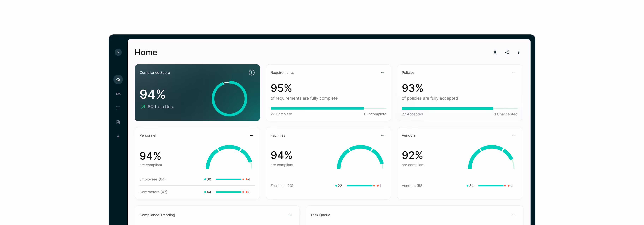Show Compliance Score info icon
The width and height of the screenshot is (644, 225).
click(x=252, y=73)
